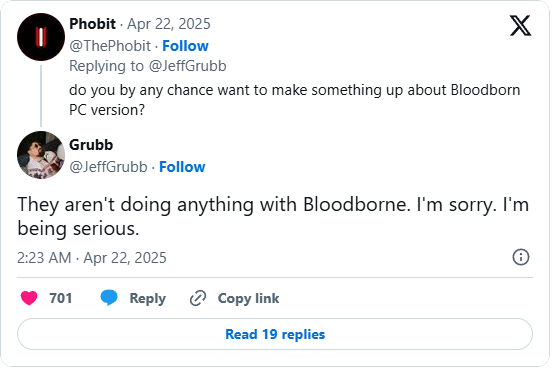Follow the @ThePhobit account
The width and height of the screenshot is (552, 369).
185,46
